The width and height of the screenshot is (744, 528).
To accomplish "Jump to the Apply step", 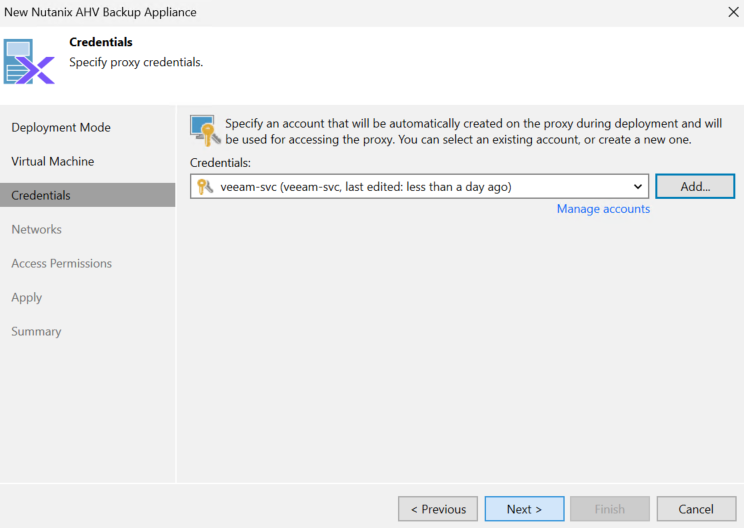I will (27, 297).
